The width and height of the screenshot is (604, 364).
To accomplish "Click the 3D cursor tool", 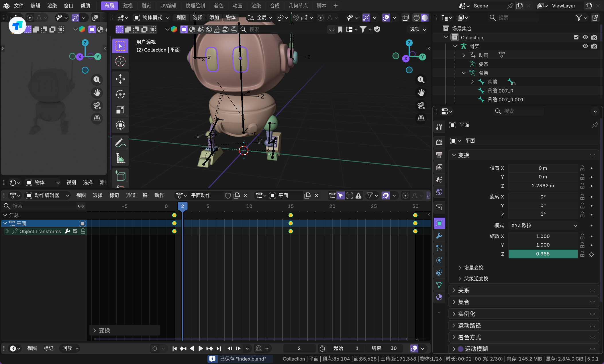I will tap(120, 61).
